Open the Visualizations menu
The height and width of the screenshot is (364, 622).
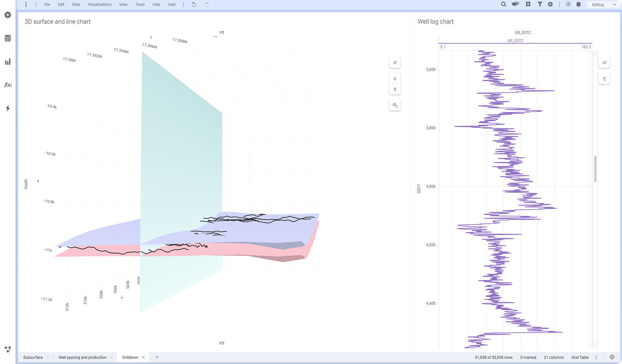[99, 5]
